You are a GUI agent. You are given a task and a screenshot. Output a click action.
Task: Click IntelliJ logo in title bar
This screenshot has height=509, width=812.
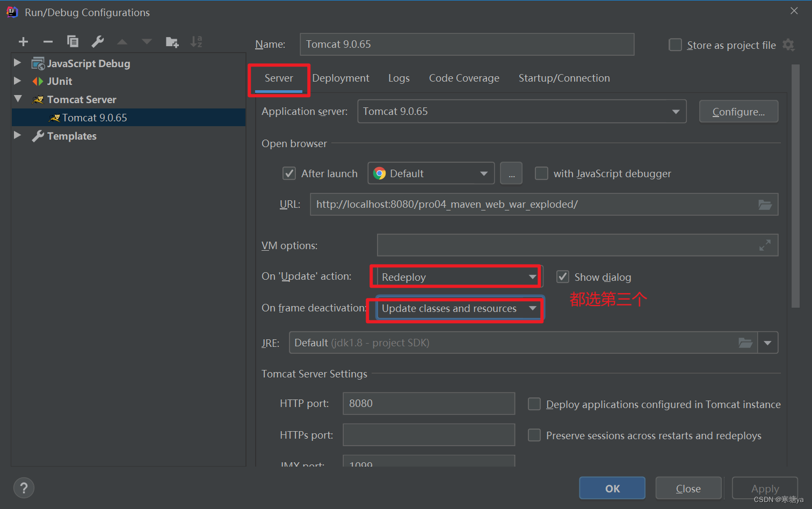point(12,12)
